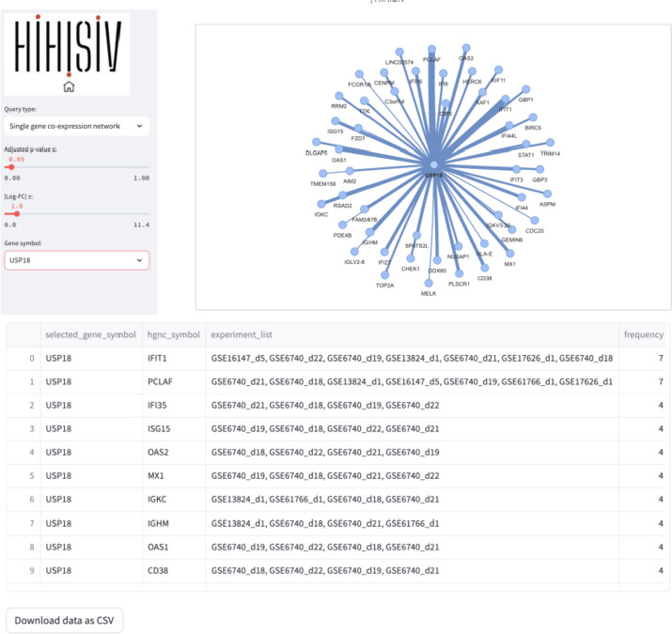
Task: Click the ASPM node in the network
Action: [x=547, y=194]
